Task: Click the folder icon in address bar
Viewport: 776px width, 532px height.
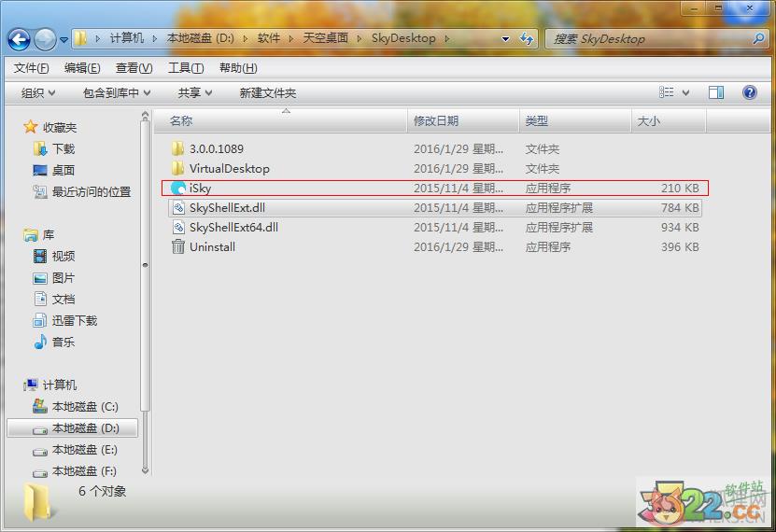Action: point(80,38)
